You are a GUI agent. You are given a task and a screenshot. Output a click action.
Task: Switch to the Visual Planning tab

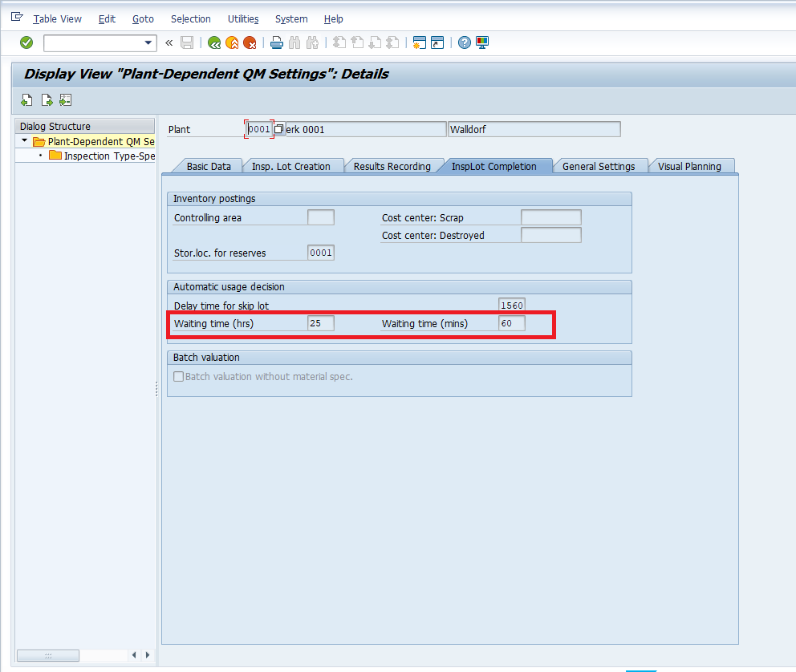point(689,166)
